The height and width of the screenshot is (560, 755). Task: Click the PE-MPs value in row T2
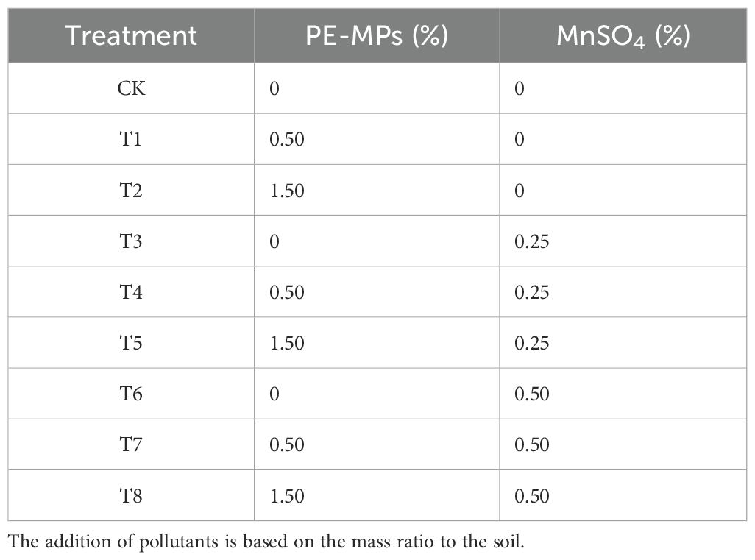287,191
